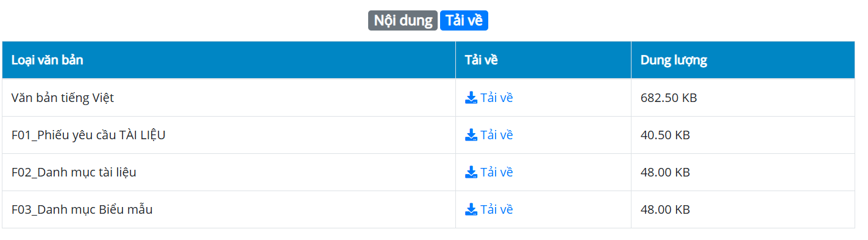Screen dimensions: 868x240
Task: Click download icon for F01_Phiếu yêu cầu TÀI LIỆU
Action: [471, 135]
